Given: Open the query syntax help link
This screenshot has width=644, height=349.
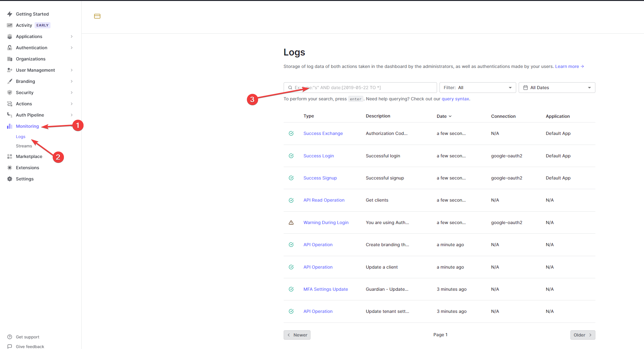Looking at the screenshot, I should 455,99.
